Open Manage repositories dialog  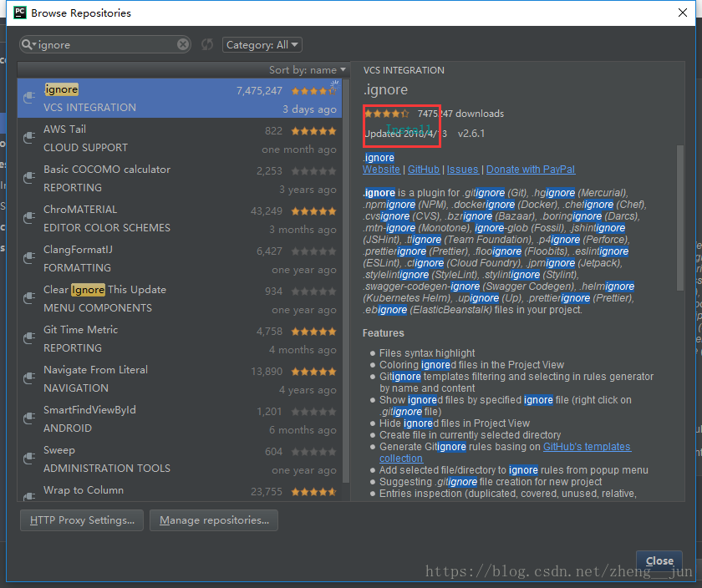click(x=214, y=520)
